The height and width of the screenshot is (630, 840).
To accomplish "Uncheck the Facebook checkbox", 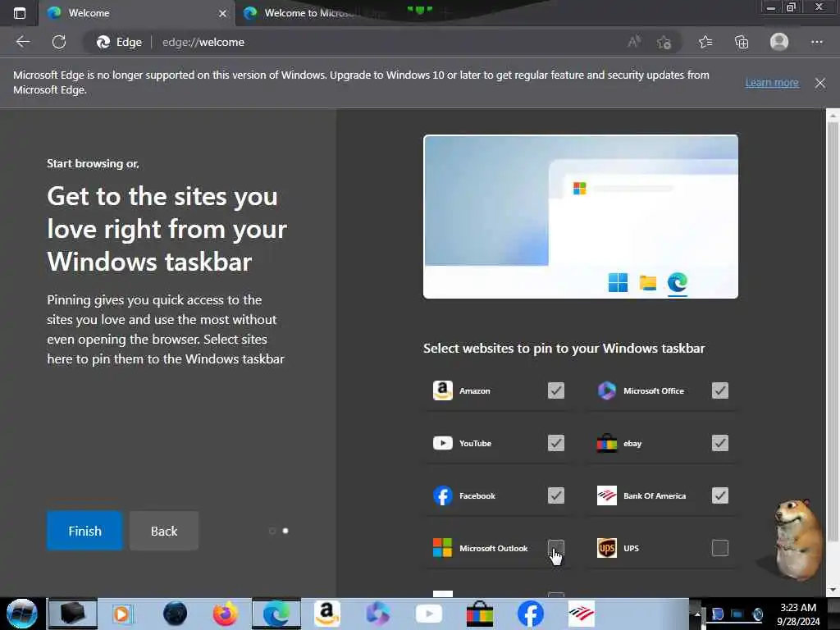I will [x=556, y=495].
